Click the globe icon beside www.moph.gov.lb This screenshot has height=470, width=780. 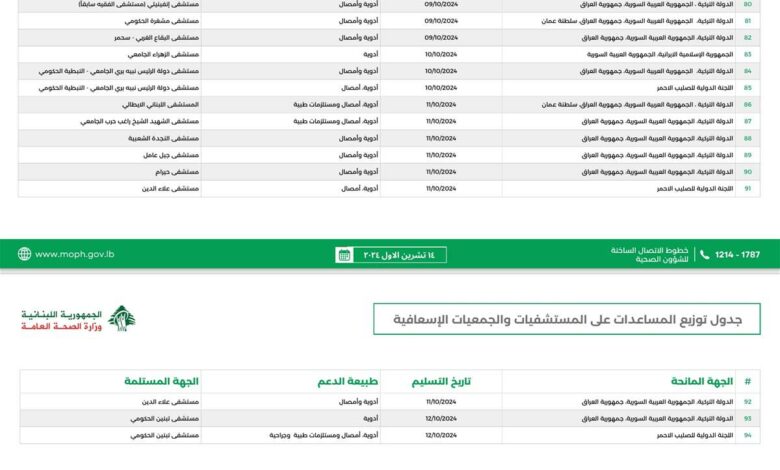[x=24, y=254]
